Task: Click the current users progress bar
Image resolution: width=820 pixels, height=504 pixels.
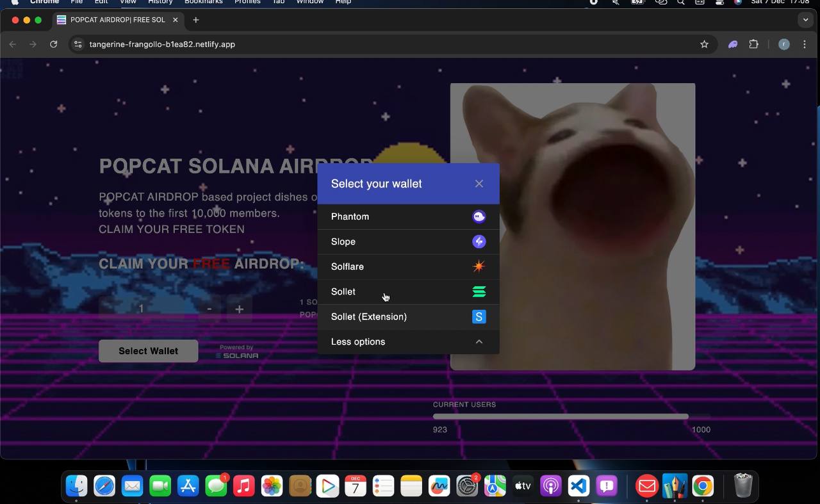Action: tap(571, 417)
